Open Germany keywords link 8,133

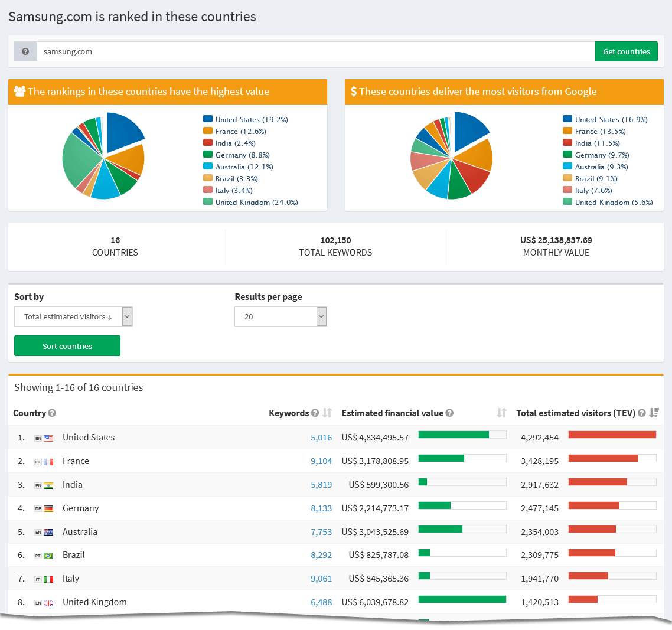click(321, 508)
